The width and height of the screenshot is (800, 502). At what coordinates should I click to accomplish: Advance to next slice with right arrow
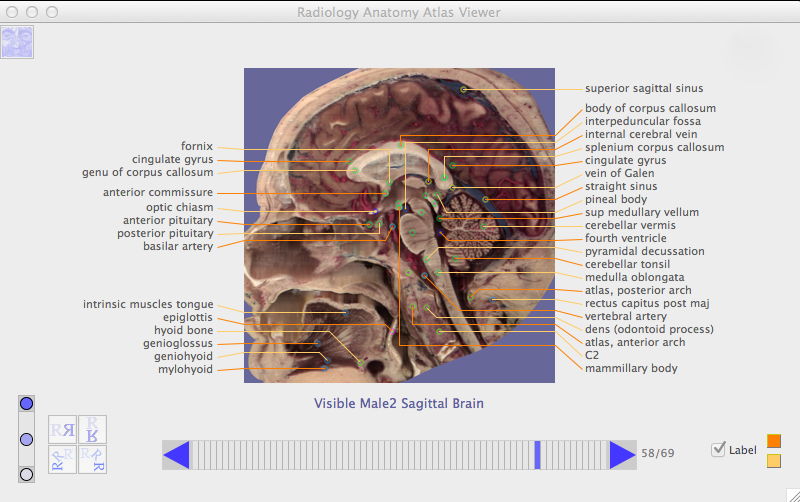coord(622,455)
